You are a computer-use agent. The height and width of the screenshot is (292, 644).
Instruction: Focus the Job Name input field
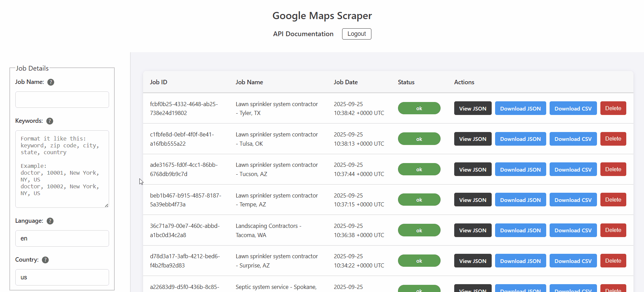coord(62,100)
